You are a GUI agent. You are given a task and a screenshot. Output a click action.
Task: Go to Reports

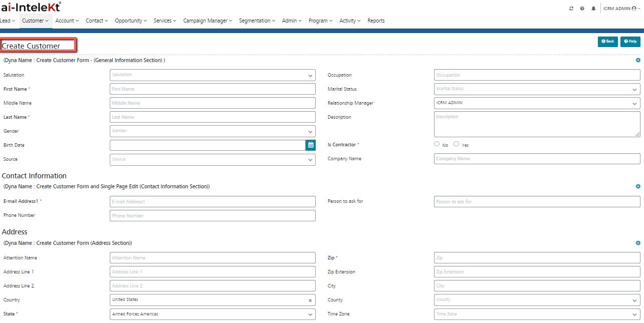coord(376,21)
